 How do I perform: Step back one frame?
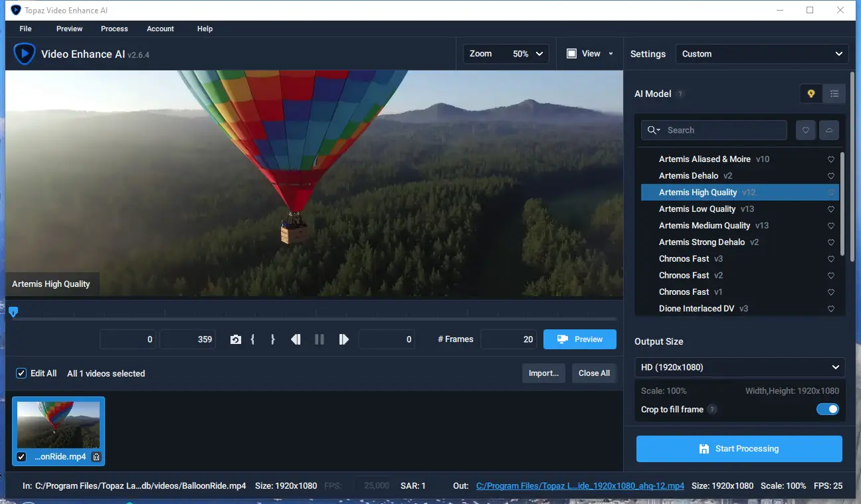[x=296, y=339]
